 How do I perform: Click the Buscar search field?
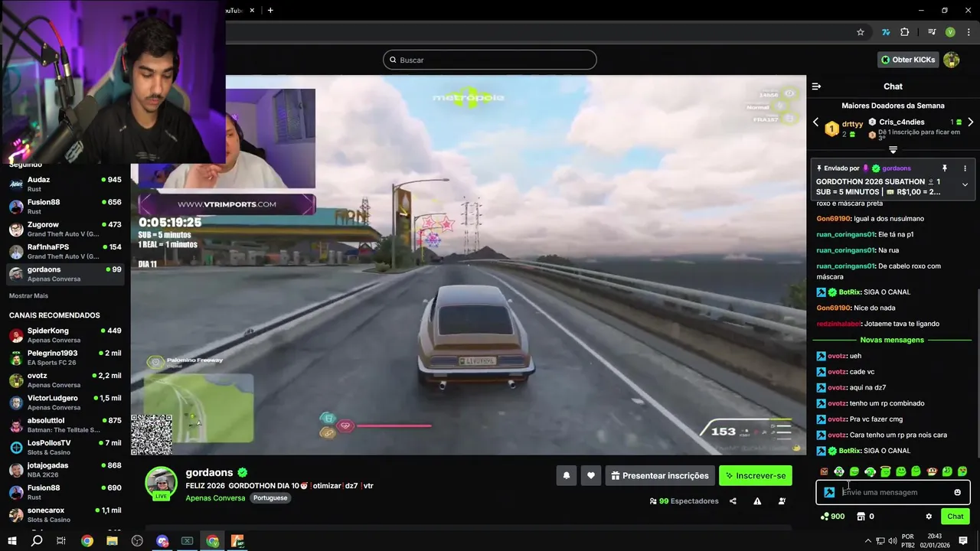click(490, 60)
